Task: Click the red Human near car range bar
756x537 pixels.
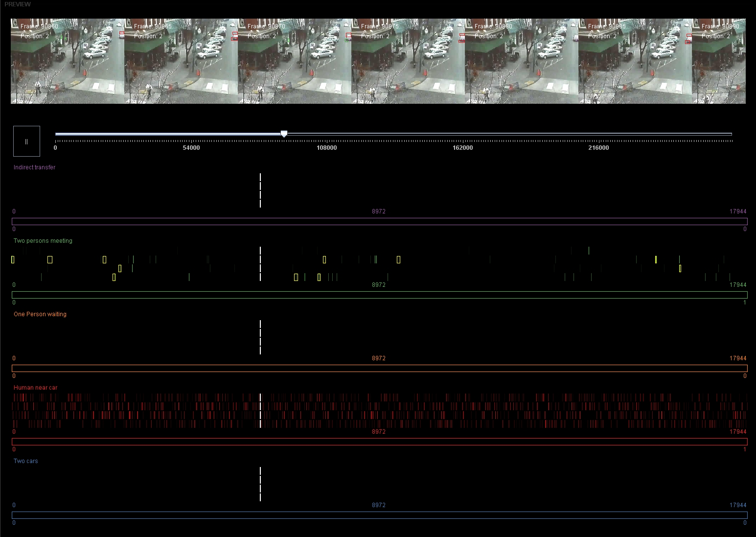Action: coord(380,442)
